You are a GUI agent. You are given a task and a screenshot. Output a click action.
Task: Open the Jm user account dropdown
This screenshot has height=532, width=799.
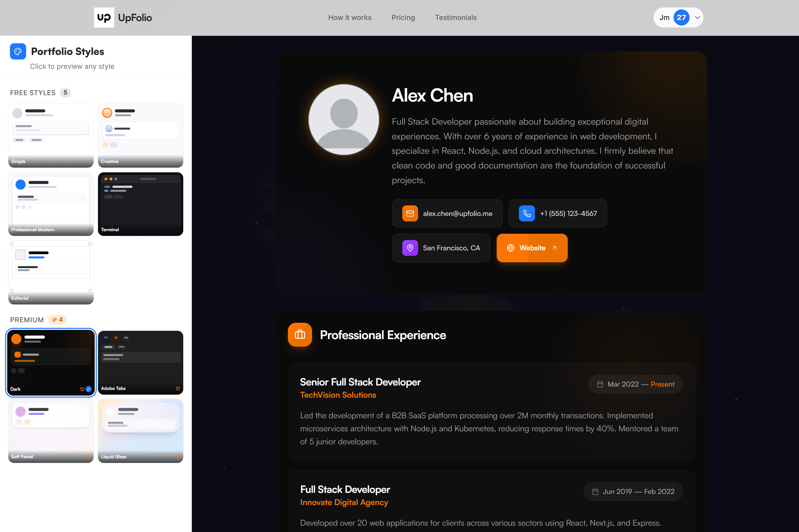pyautogui.click(x=697, y=18)
